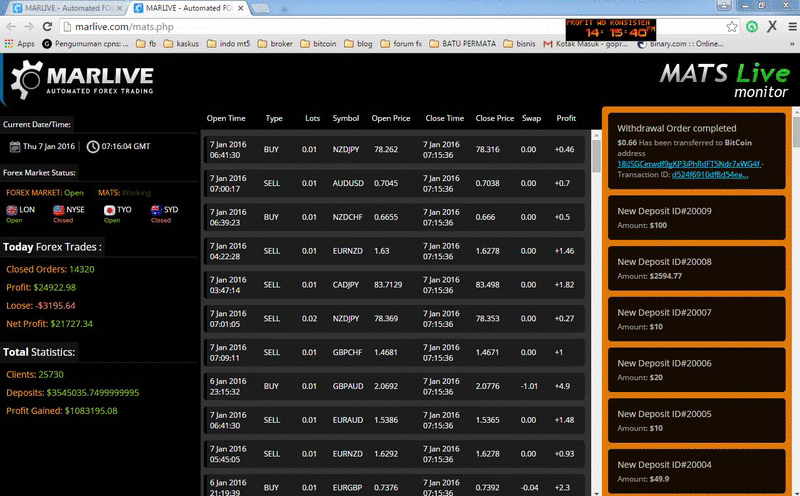Click the MARLIVE gear logo
The width and height of the screenshot is (800, 496).
tap(27, 82)
